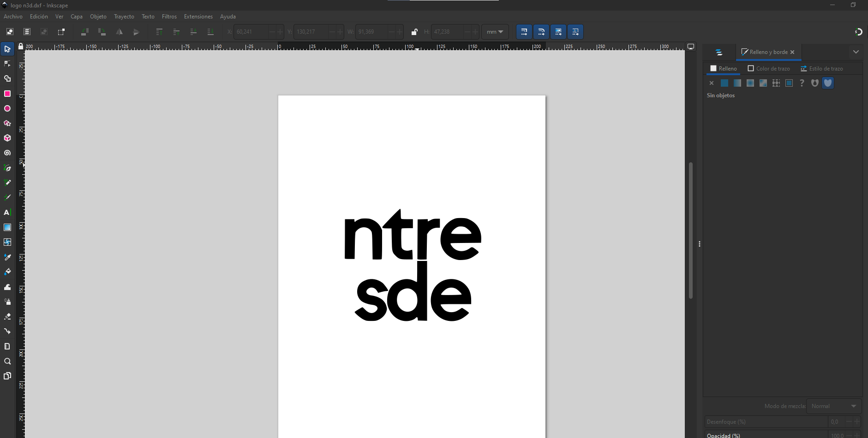This screenshot has height=438, width=868.
Task: Lower selection to bottom
Action: coord(210,32)
